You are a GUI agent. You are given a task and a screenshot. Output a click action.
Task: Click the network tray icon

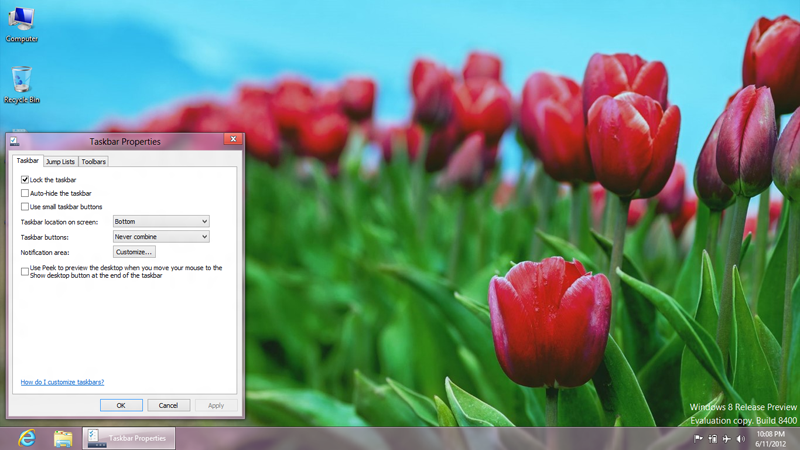(713, 439)
